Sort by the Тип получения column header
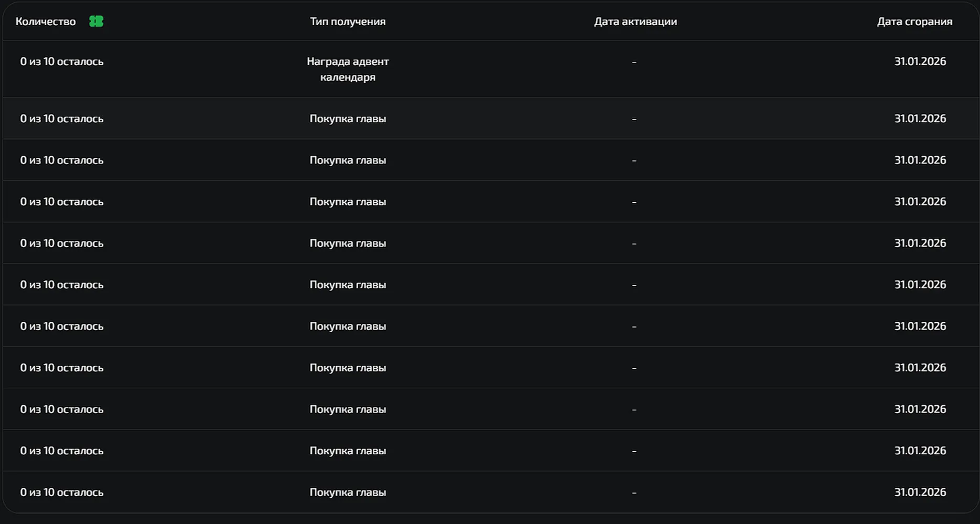980x524 pixels. 348,21
